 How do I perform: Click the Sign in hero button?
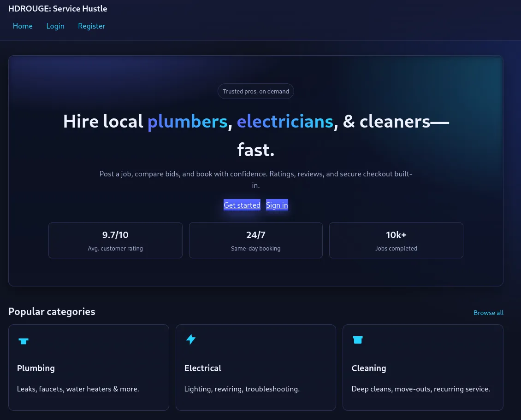tap(277, 205)
